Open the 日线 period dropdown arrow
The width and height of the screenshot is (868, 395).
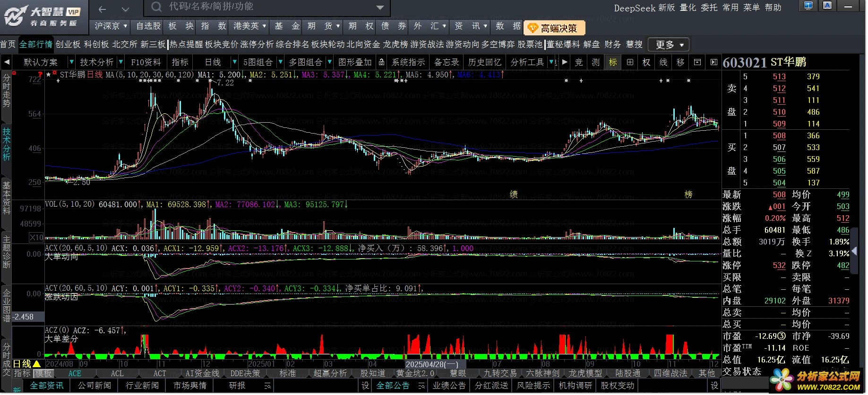tap(234, 62)
